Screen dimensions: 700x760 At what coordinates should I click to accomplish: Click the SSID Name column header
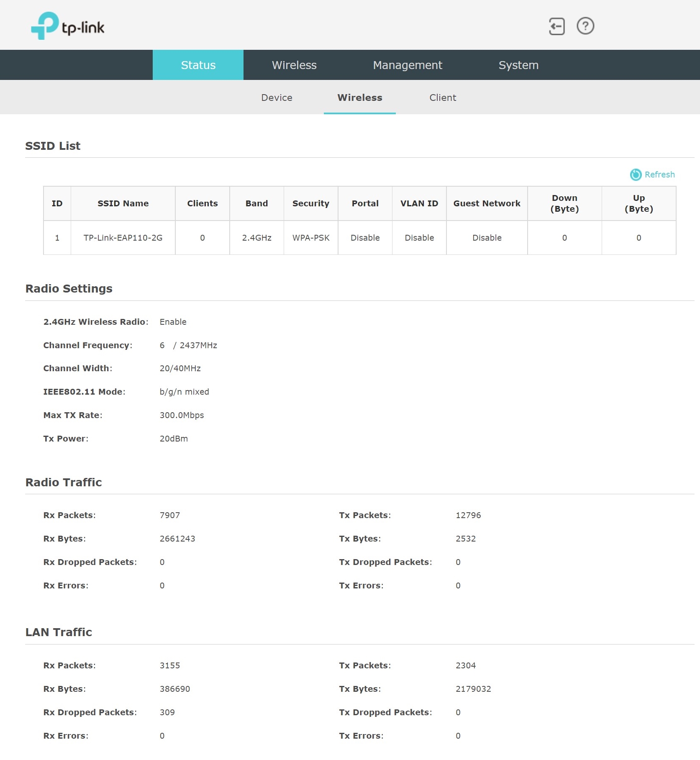tap(123, 203)
